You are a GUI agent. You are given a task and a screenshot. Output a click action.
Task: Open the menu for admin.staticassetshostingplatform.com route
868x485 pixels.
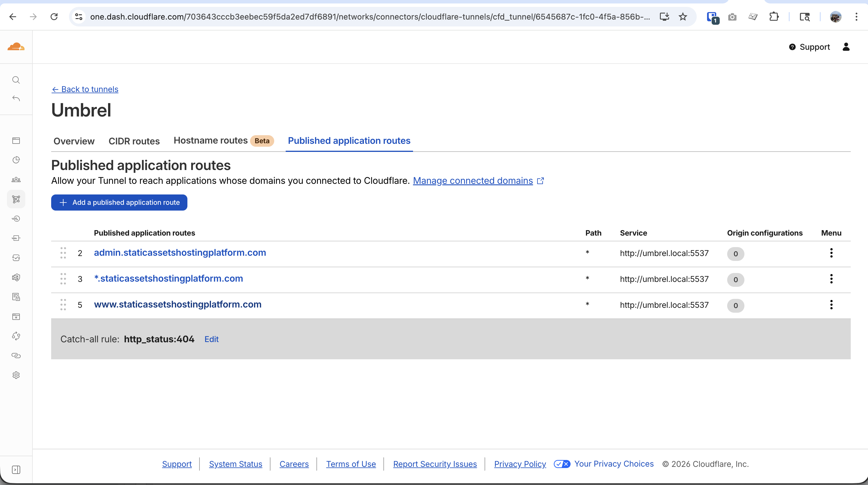click(831, 253)
